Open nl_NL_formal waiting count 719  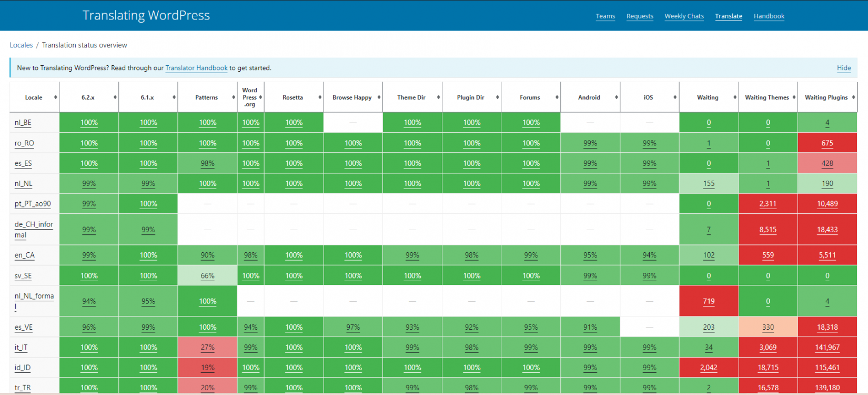coord(708,301)
